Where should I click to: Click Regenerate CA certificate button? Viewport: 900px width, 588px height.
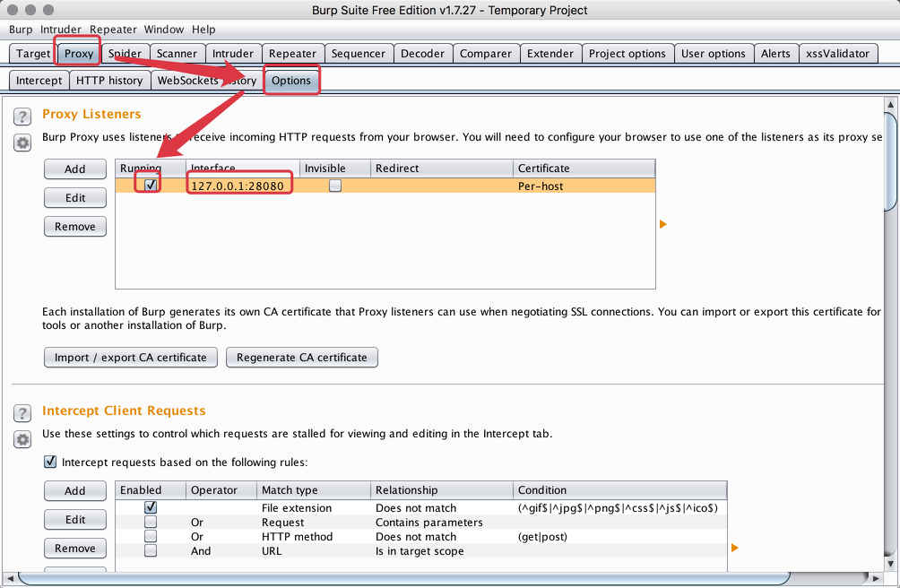[x=302, y=358]
